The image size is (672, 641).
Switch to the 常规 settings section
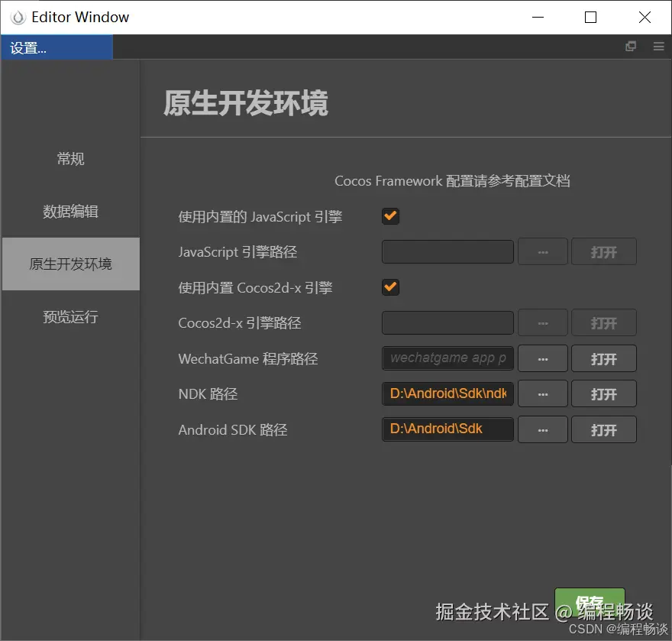(x=70, y=159)
